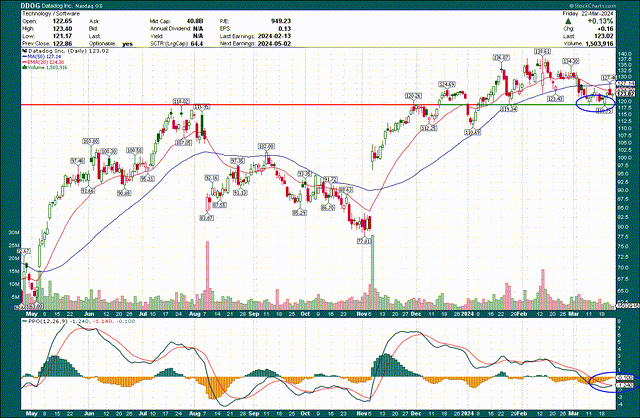Click the 85.29 low price label
640x418 pixels.
tap(299, 213)
